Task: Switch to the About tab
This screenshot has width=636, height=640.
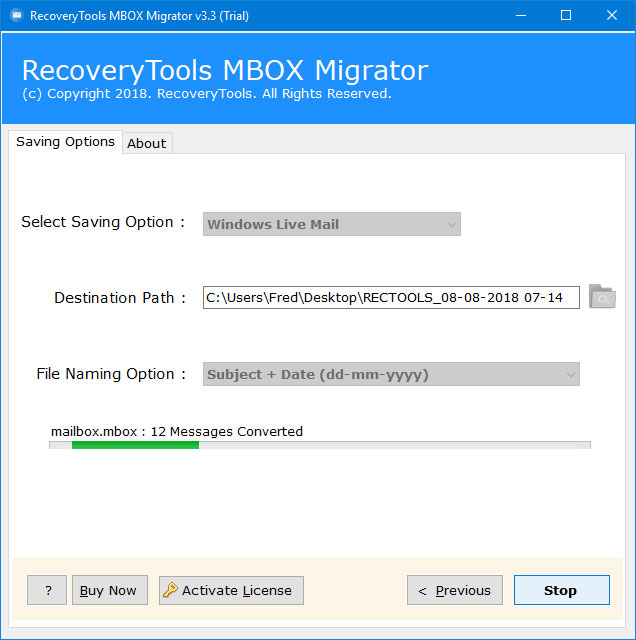Action: (147, 143)
